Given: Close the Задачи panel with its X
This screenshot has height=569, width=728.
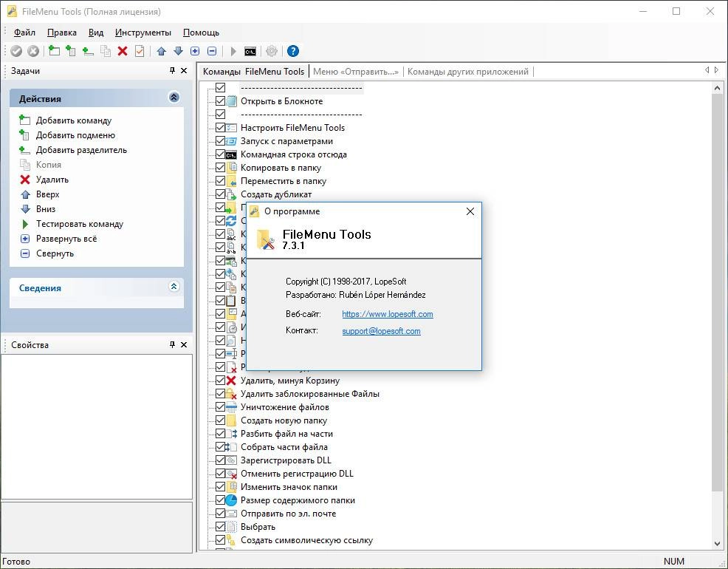Looking at the screenshot, I should pos(184,71).
